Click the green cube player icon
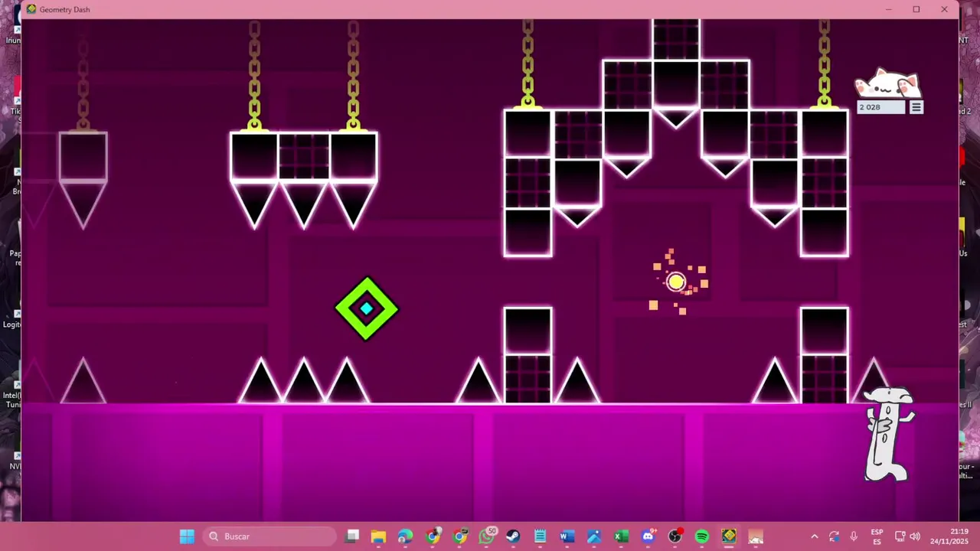 point(367,308)
